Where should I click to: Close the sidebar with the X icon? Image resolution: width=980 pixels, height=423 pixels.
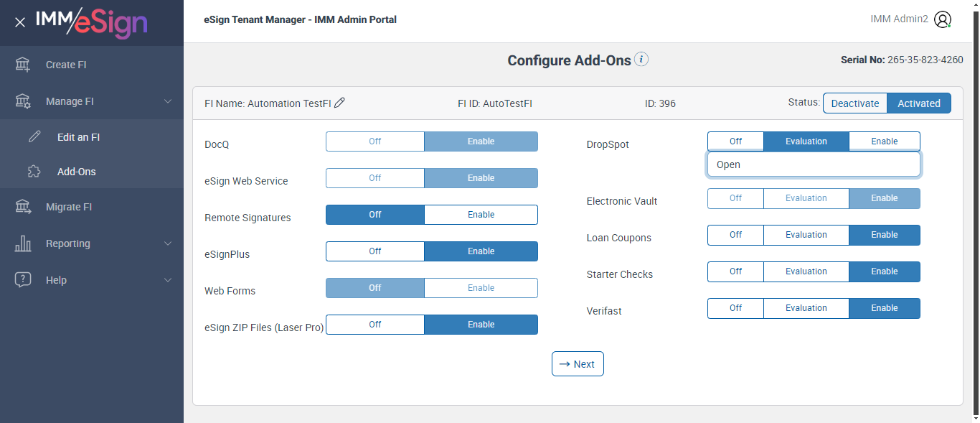(x=20, y=22)
